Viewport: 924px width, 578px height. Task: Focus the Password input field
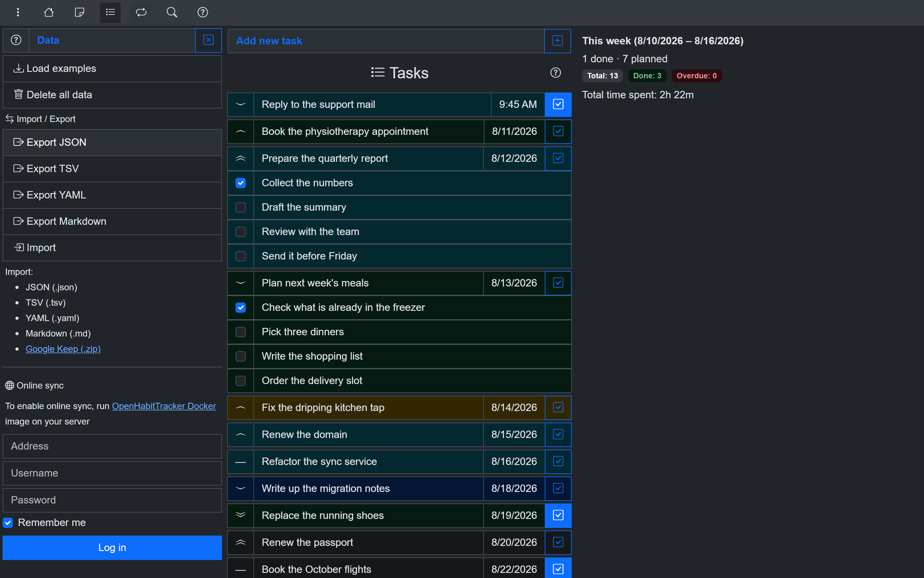pyautogui.click(x=112, y=500)
